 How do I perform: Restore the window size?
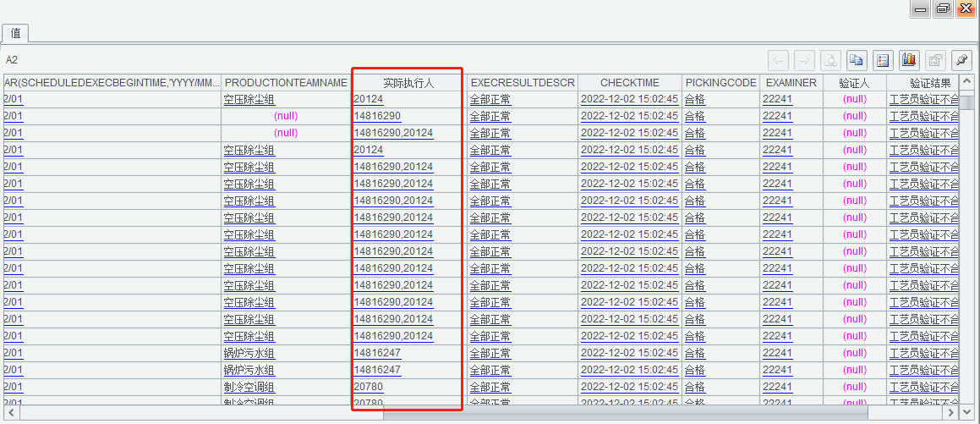coord(943,8)
